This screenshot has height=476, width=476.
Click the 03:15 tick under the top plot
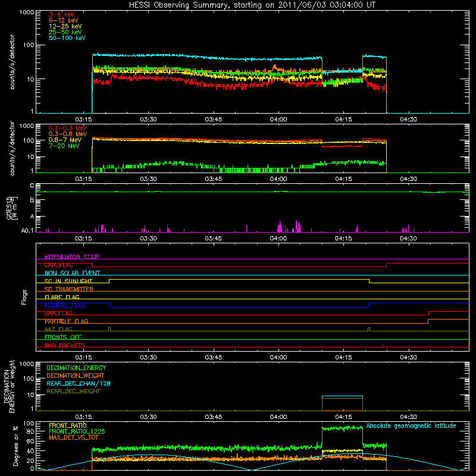click(83, 120)
